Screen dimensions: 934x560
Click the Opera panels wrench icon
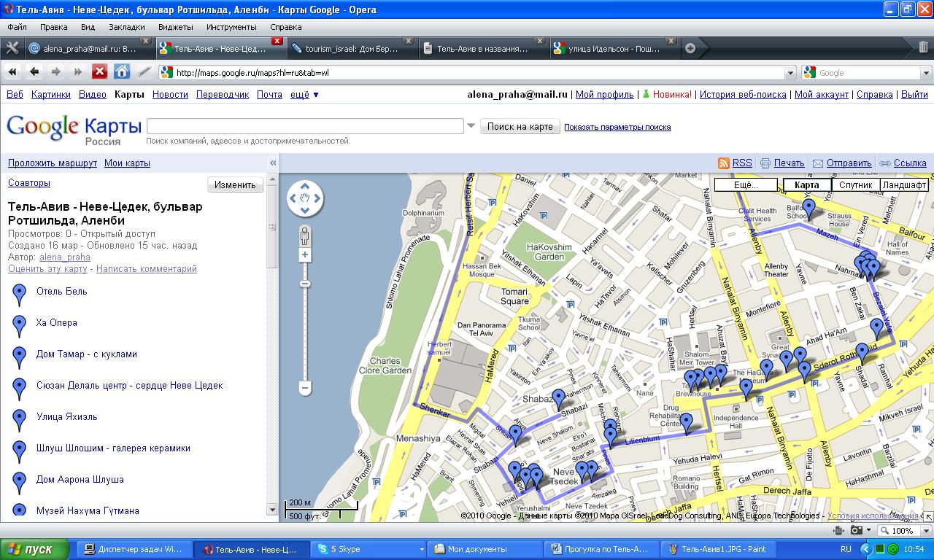pos(12,48)
